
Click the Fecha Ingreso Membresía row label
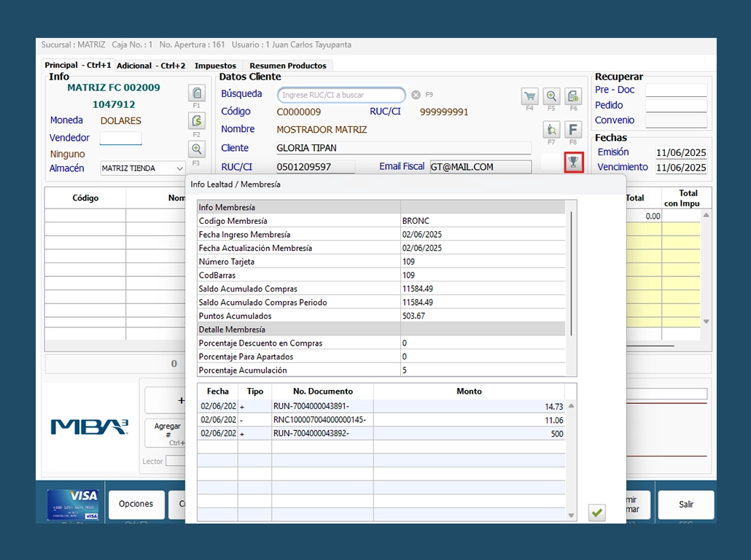tap(244, 235)
